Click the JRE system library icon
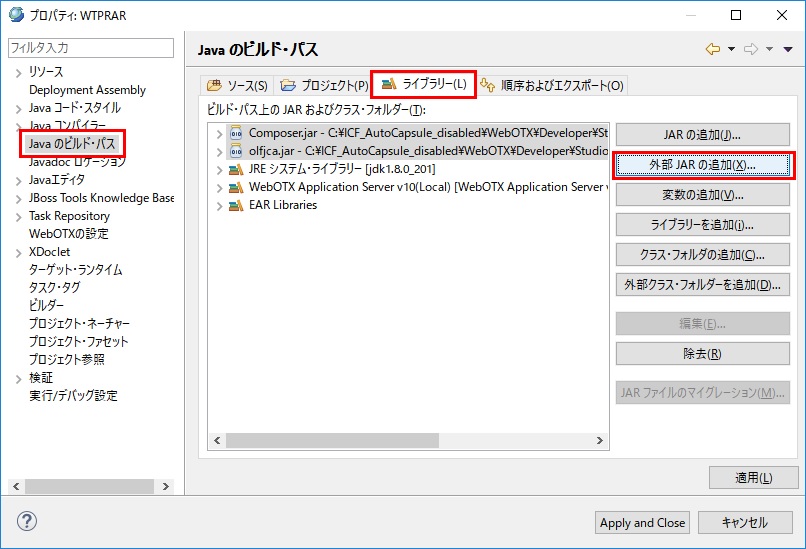 236,169
